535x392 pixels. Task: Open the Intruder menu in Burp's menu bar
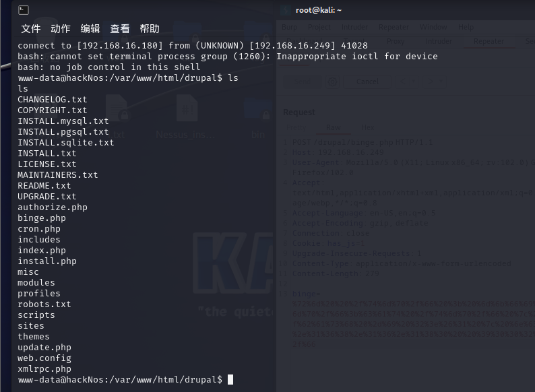pos(354,27)
